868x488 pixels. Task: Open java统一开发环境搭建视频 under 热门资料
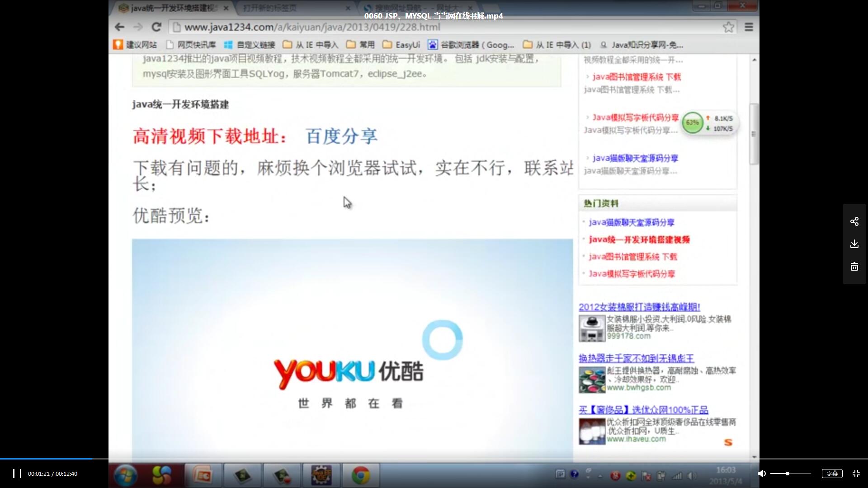[x=639, y=239]
